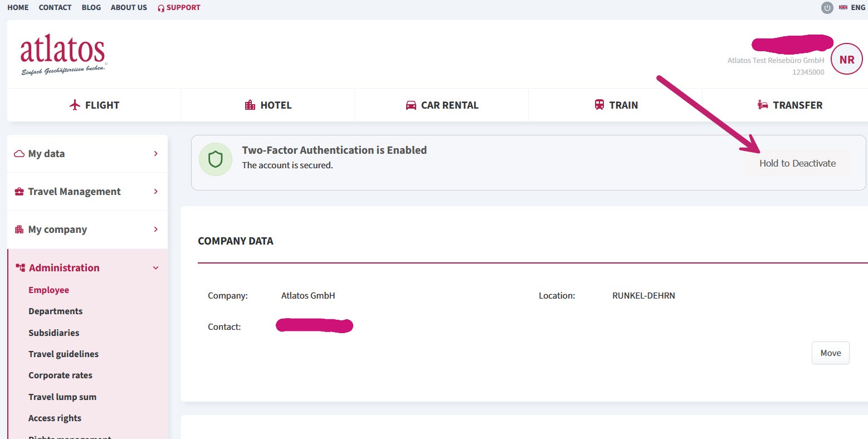Open the TRAIN tab
The image size is (868, 439).
616,105
